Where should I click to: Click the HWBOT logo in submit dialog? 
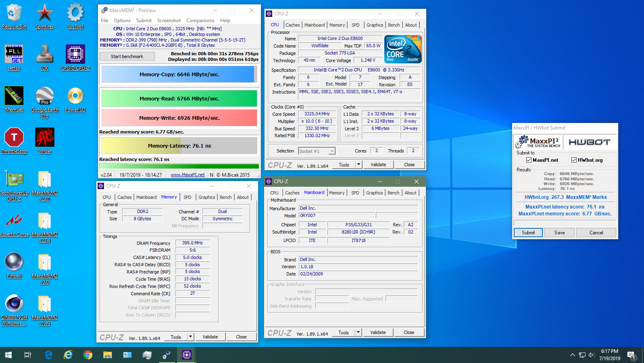pos(589,142)
